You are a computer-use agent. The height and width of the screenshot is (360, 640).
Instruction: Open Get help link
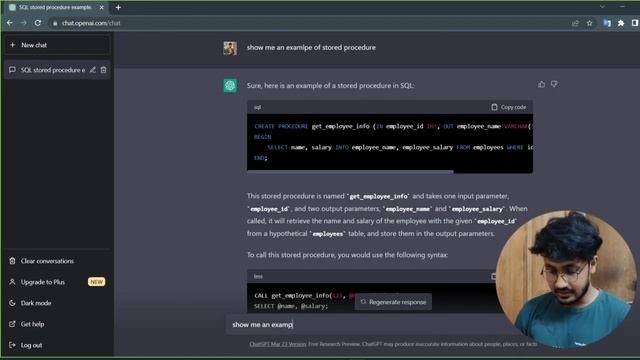[57, 324]
